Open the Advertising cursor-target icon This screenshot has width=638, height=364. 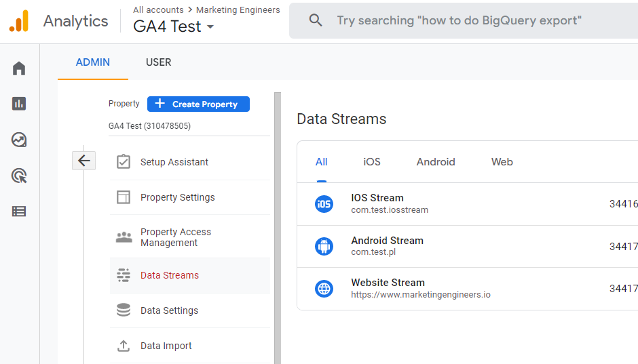click(19, 176)
